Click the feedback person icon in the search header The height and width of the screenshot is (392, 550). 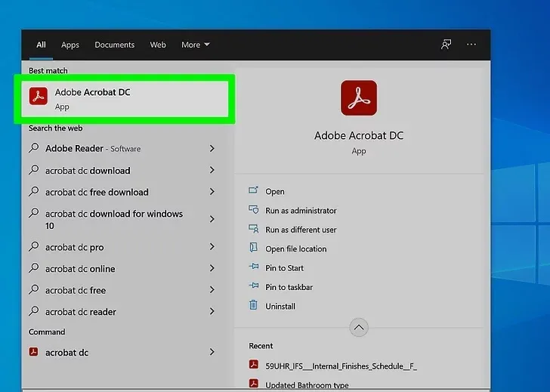(x=446, y=45)
